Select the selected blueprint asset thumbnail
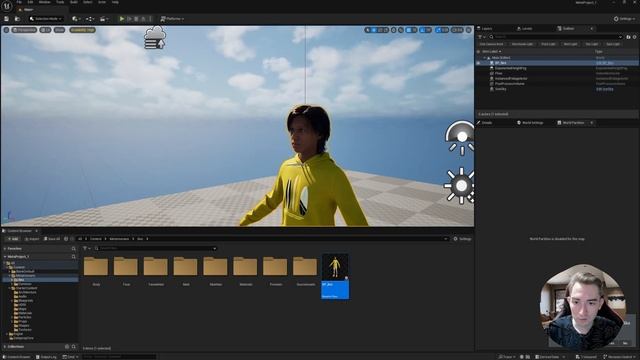The image size is (640, 360). [335, 276]
